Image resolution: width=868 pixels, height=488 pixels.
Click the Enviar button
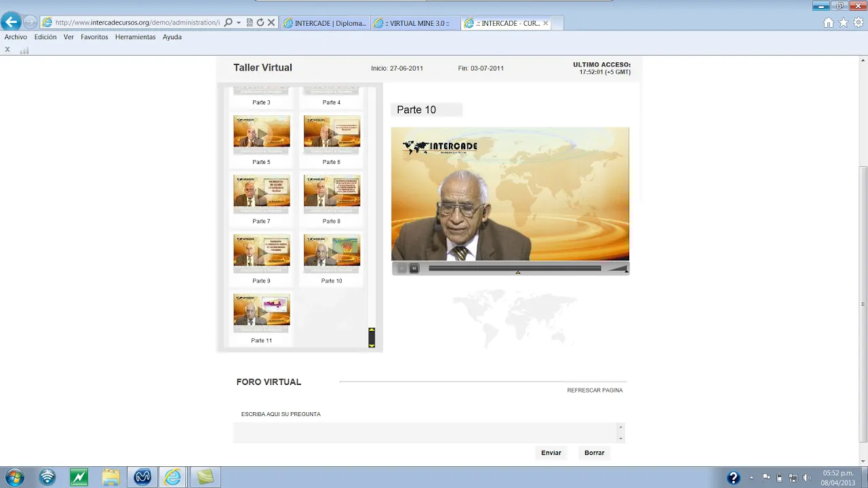tap(551, 453)
